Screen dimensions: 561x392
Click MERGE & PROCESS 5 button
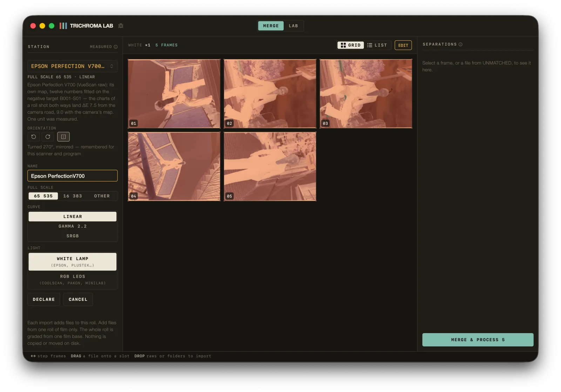point(478,340)
